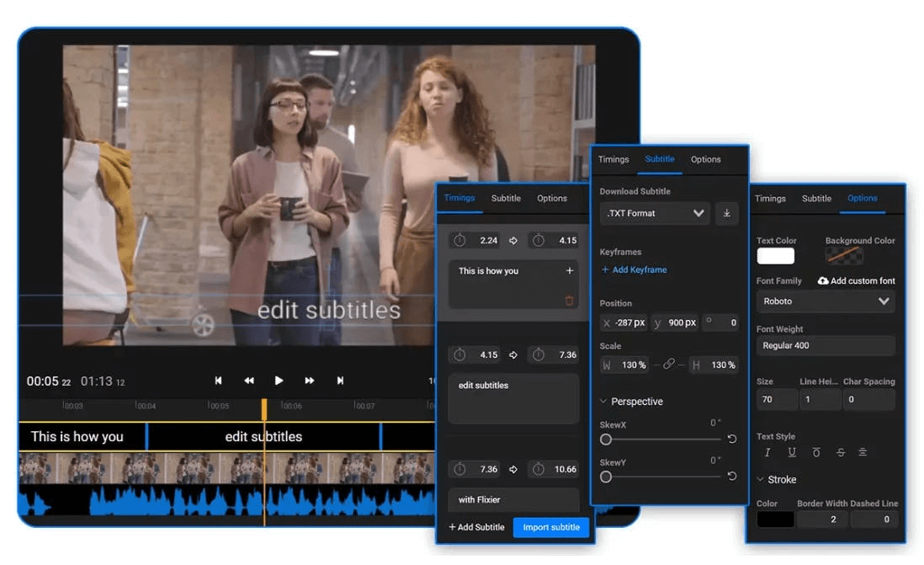Open the Timings tab above Text Color
Screen dimensions: 924x565
[770, 198]
